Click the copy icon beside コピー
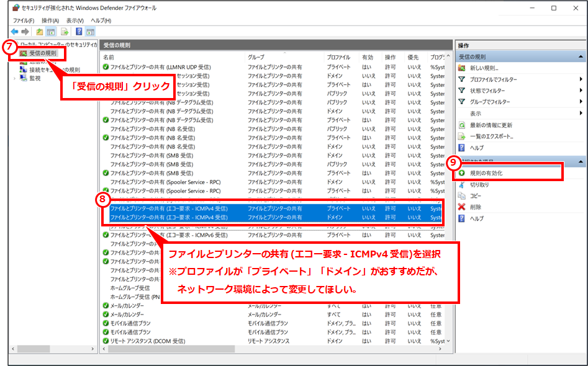Screen dimensions: 588x366 coord(462,196)
